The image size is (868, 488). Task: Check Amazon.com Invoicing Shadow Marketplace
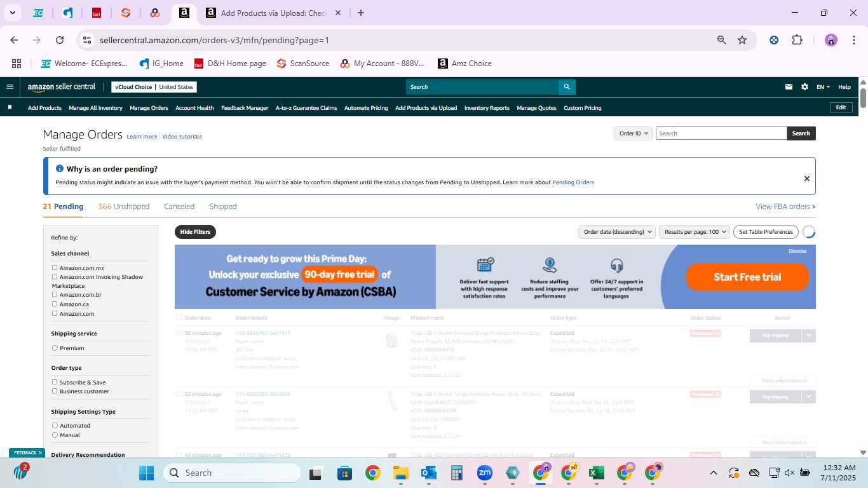click(x=55, y=277)
